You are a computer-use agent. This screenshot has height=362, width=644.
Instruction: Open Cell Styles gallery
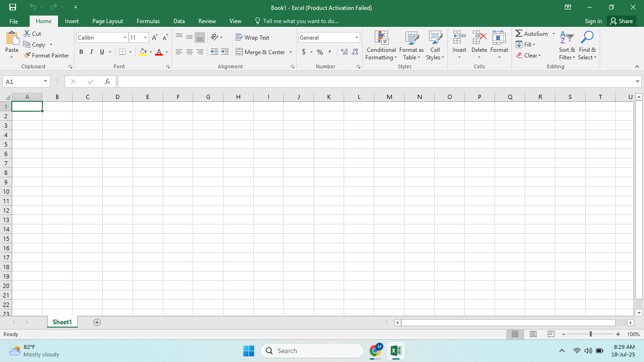coord(435,45)
